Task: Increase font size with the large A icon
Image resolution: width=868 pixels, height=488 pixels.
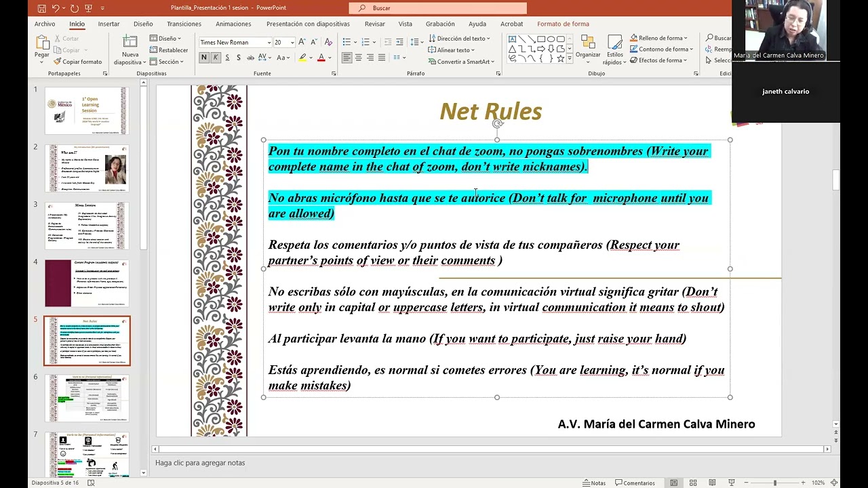Action: (304, 42)
